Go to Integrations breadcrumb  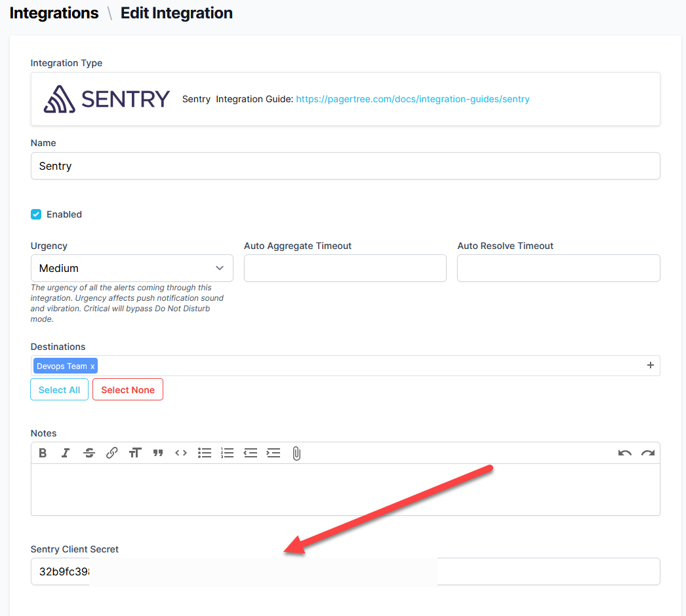54,13
